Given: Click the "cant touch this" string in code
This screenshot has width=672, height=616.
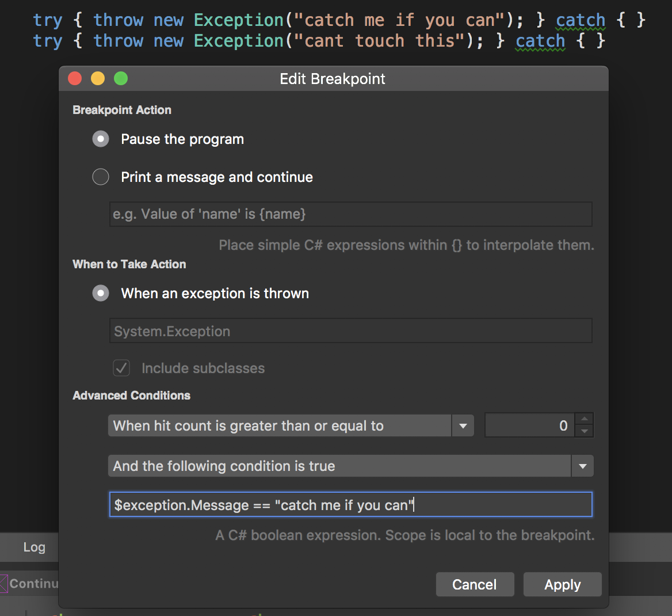Looking at the screenshot, I should (380, 41).
